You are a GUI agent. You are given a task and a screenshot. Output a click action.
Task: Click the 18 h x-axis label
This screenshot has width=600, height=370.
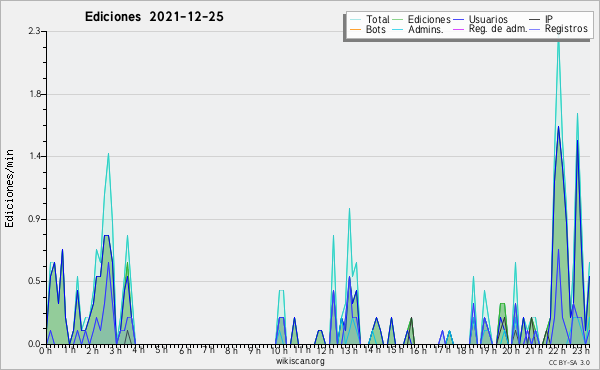click(x=465, y=351)
